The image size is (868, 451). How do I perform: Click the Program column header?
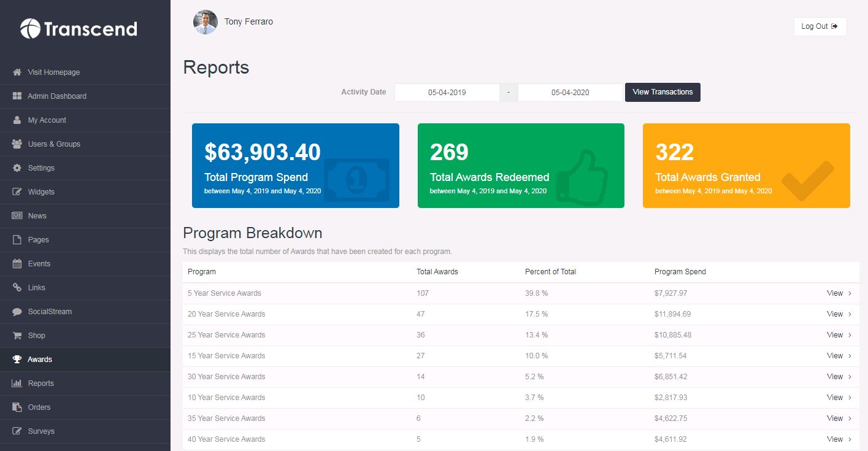(202, 272)
